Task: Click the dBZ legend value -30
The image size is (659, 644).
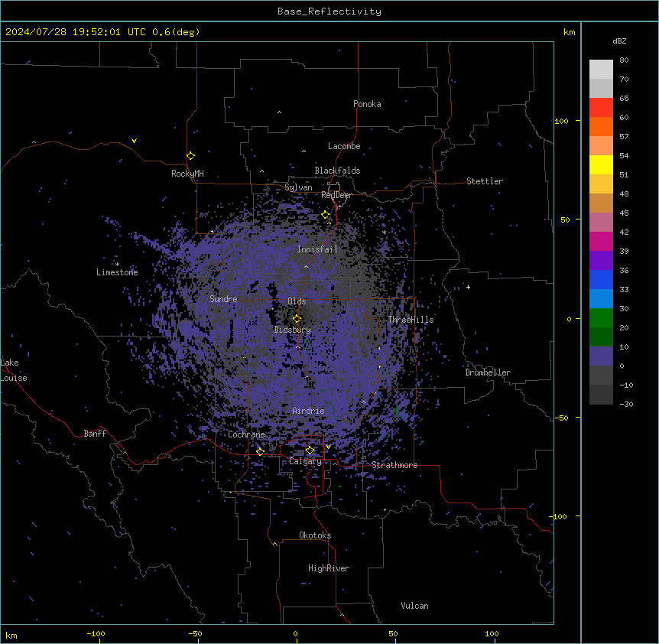Action: click(x=626, y=404)
